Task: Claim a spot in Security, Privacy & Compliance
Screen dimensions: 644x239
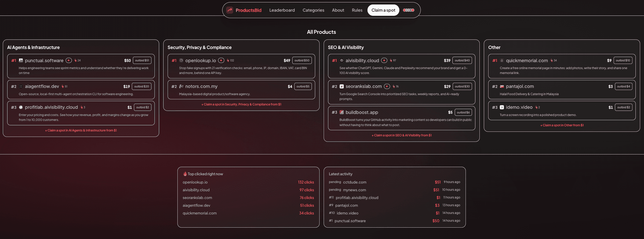Action: 241,104
